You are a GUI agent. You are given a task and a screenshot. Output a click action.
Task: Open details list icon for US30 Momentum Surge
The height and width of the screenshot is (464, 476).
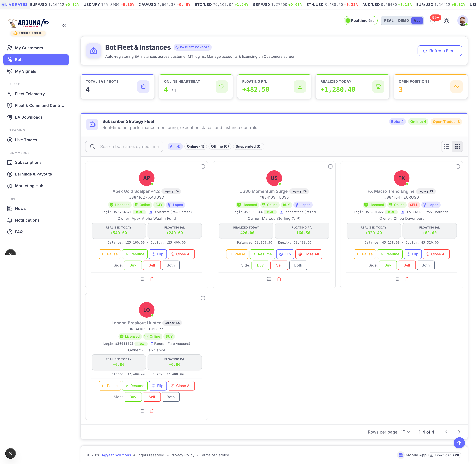coord(269,279)
